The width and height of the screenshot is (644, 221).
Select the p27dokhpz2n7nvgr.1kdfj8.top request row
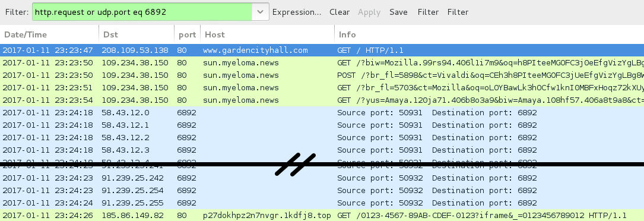(322, 215)
